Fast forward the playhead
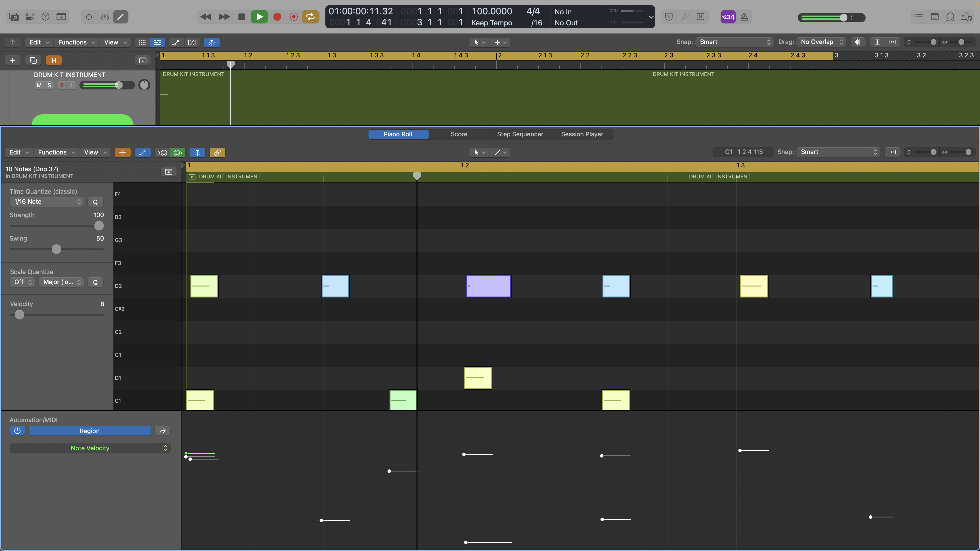The height and width of the screenshot is (551, 980). (224, 17)
